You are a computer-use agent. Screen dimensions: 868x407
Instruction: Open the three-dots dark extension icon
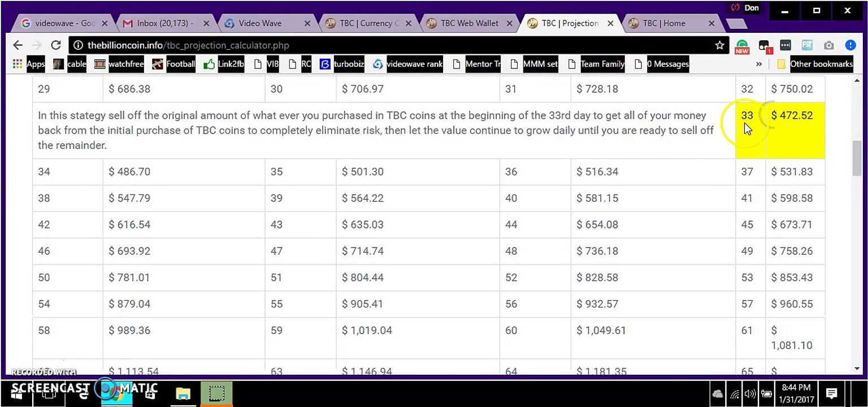[x=785, y=45]
